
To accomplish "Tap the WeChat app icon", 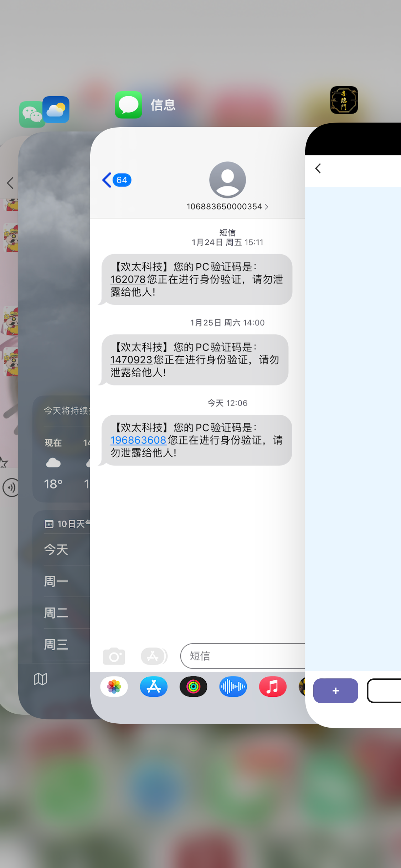I will pyautogui.click(x=31, y=114).
